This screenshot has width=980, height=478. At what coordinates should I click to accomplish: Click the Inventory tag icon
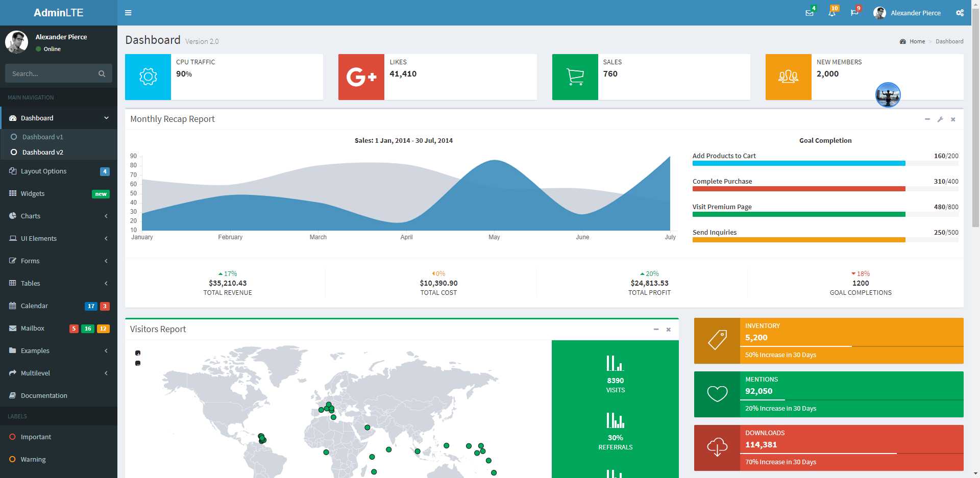click(x=717, y=341)
